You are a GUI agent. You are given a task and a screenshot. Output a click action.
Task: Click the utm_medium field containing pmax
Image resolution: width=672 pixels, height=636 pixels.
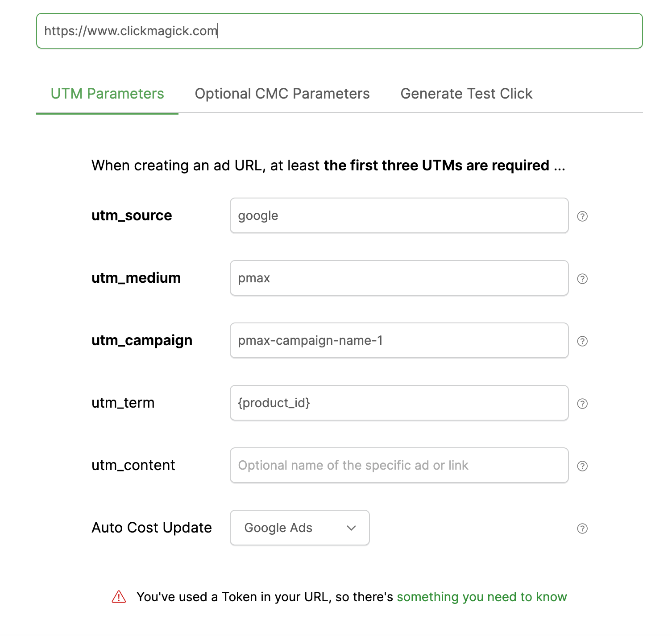[x=399, y=278]
